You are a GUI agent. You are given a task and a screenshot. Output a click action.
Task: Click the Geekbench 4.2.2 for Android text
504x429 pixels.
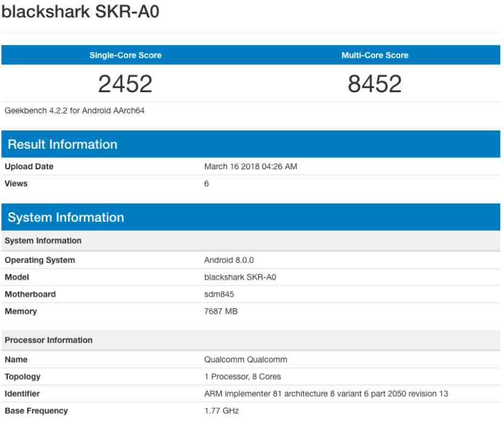[74, 110]
